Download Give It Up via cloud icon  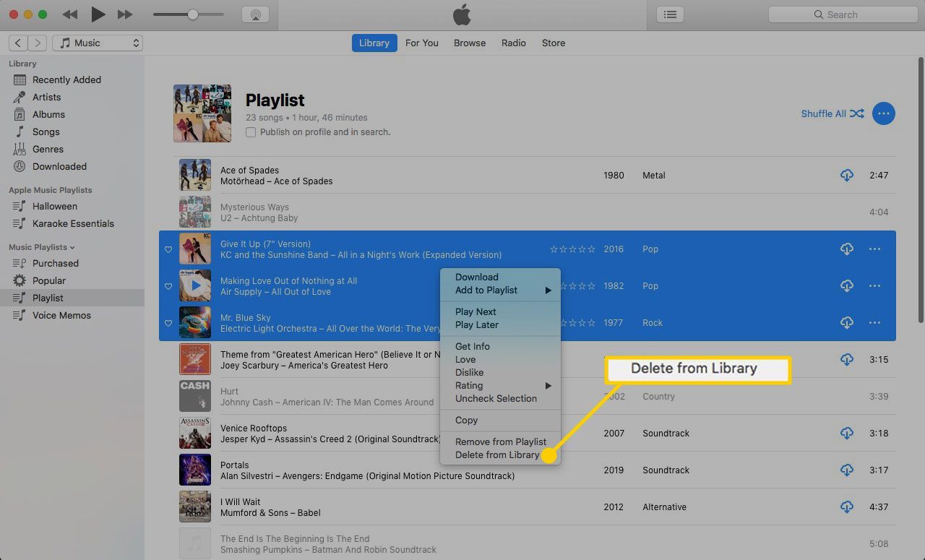click(847, 249)
